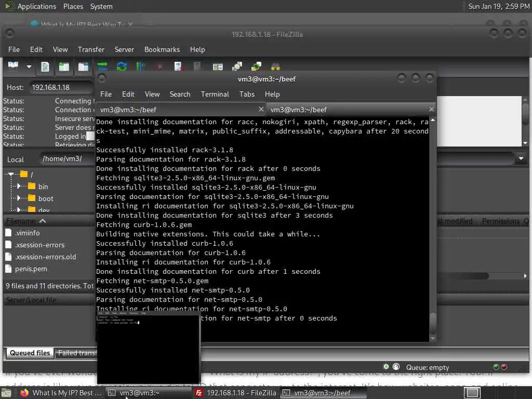Click the speed limit icon beside Queue: empty
The image size is (532, 399).
click(x=396, y=367)
